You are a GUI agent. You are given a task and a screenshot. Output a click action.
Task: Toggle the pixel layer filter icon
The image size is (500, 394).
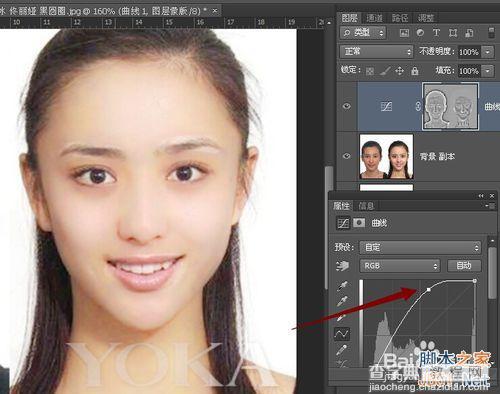coord(404,33)
